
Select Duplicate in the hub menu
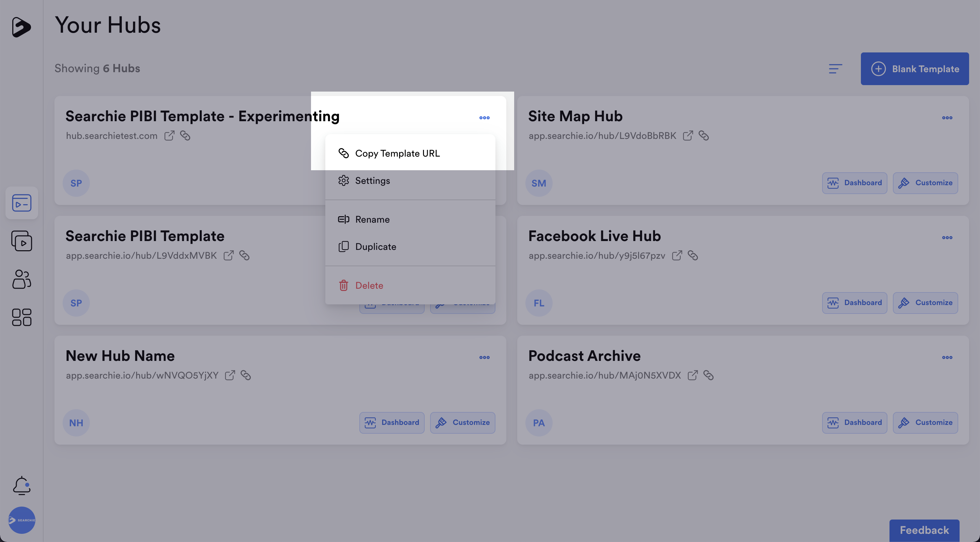tap(410, 246)
